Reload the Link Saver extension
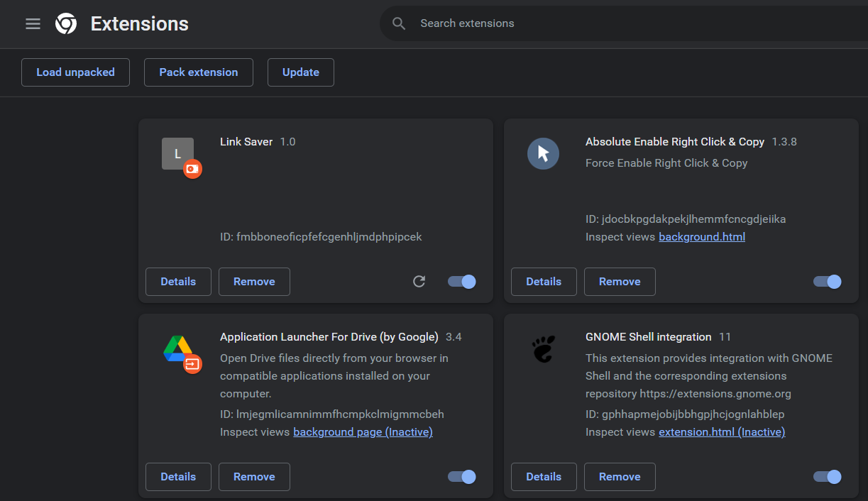The width and height of the screenshot is (868, 501). (x=419, y=282)
